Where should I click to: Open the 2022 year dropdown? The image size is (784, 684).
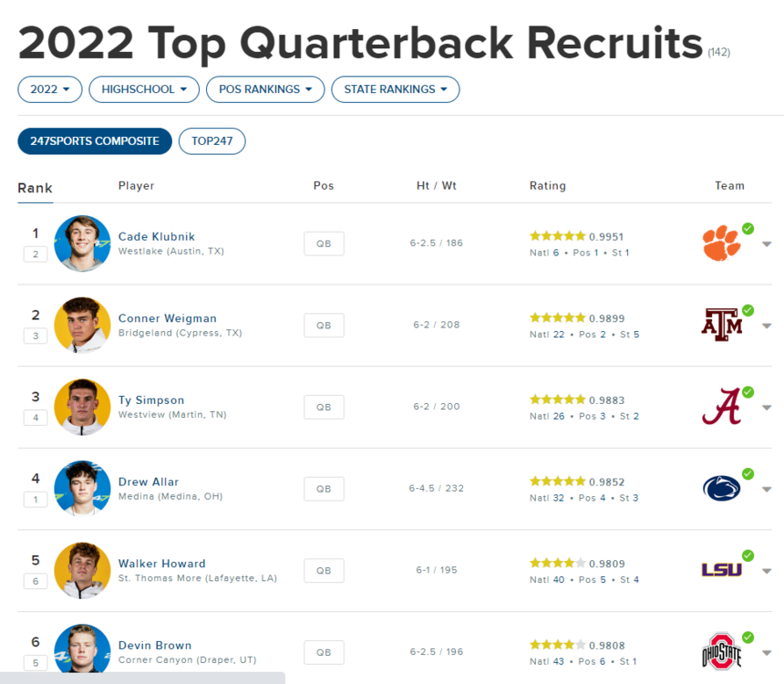[50, 89]
